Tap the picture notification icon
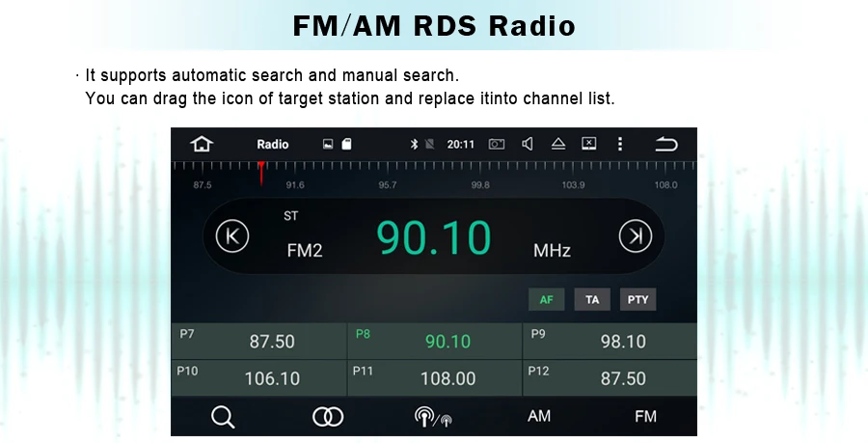This screenshot has width=868, height=443. tap(328, 145)
